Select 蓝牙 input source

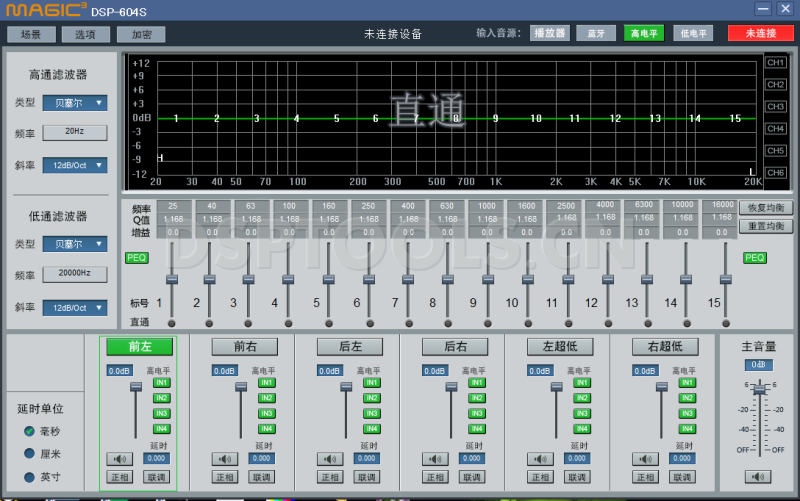[x=596, y=33]
